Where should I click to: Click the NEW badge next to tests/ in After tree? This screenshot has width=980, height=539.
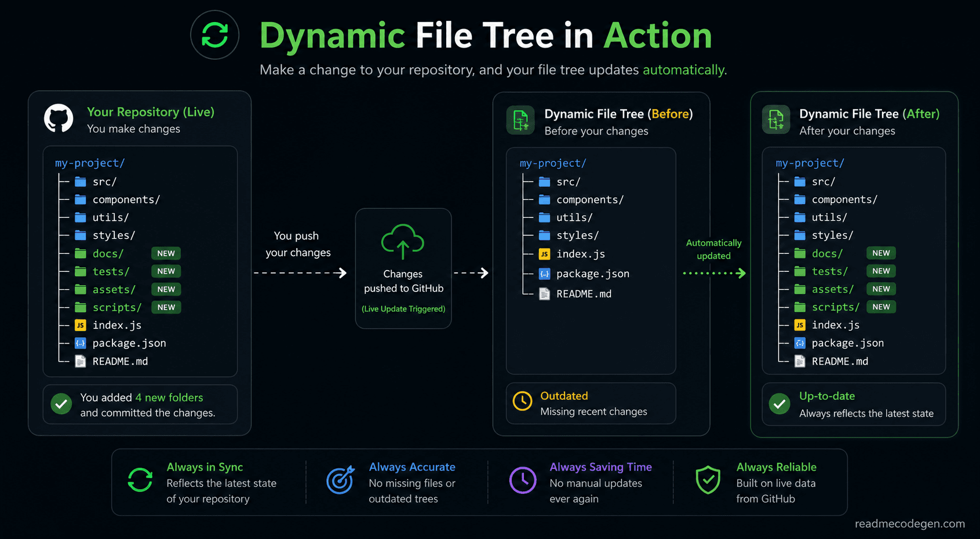click(881, 271)
